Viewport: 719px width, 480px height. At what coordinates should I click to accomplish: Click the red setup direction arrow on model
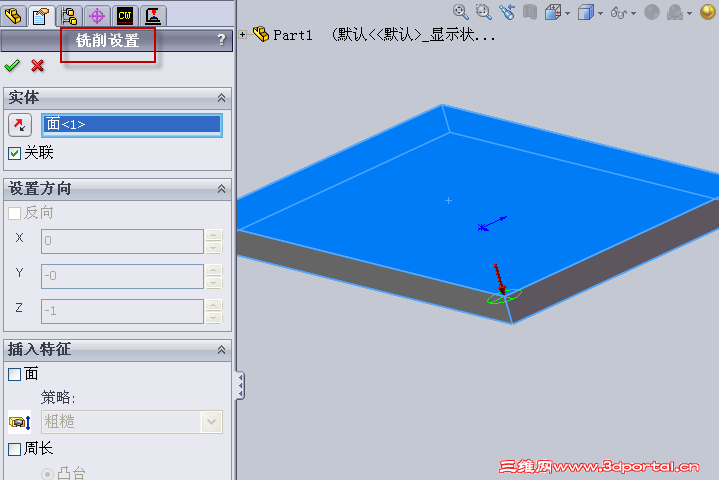coord(499,279)
